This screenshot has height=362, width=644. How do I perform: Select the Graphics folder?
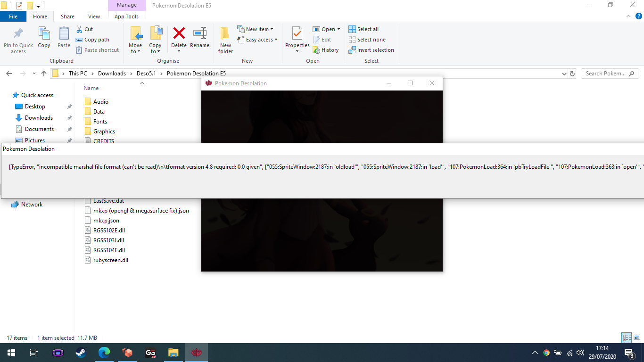pos(104,132)
